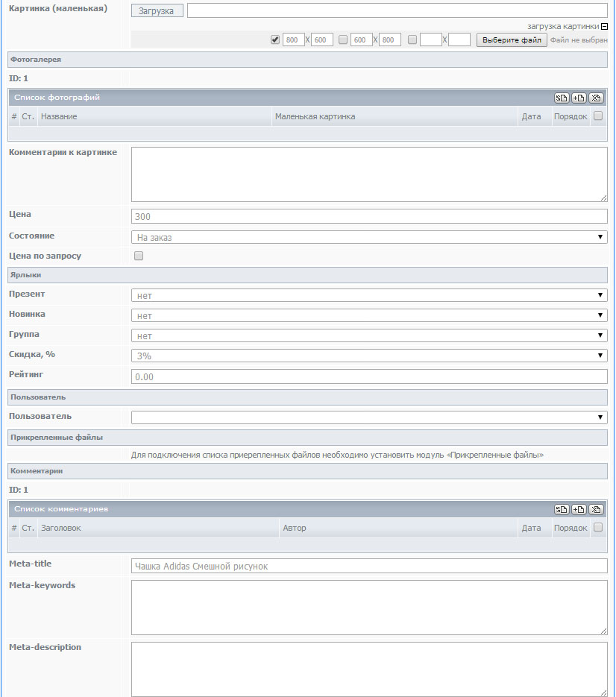
Task: Click the Выберите файл button
Action: (512, 40)
